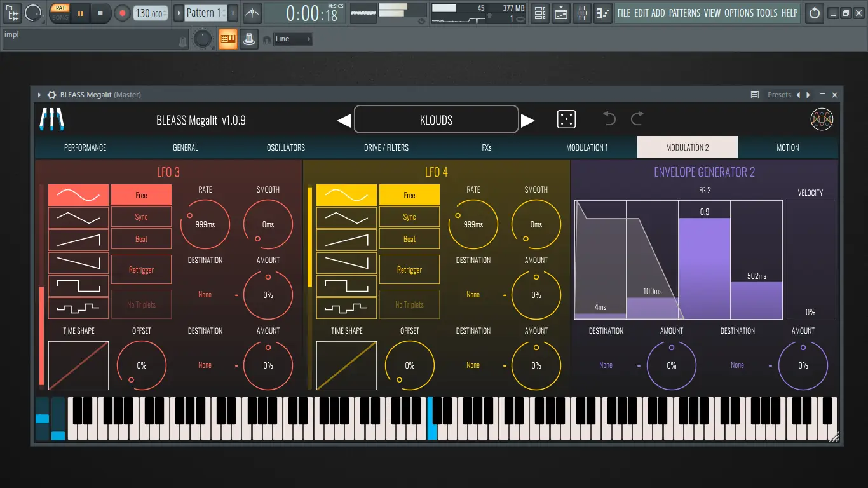This screenshot has width=868, height=488.
Task: Choose the stepped random waveform for LFO 4
Action: (346, 308)
